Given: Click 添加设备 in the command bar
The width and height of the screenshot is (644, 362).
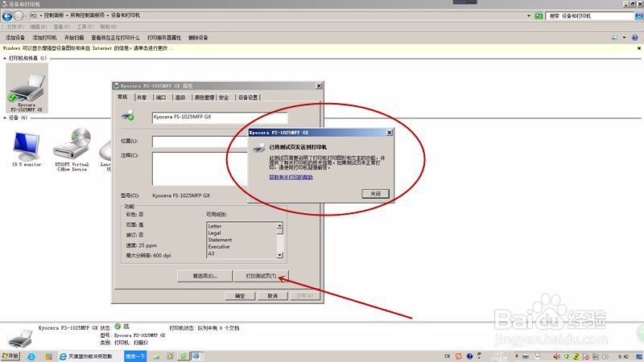Looking at the screenshot, I should pyautogui.click(x=15, y=37).
